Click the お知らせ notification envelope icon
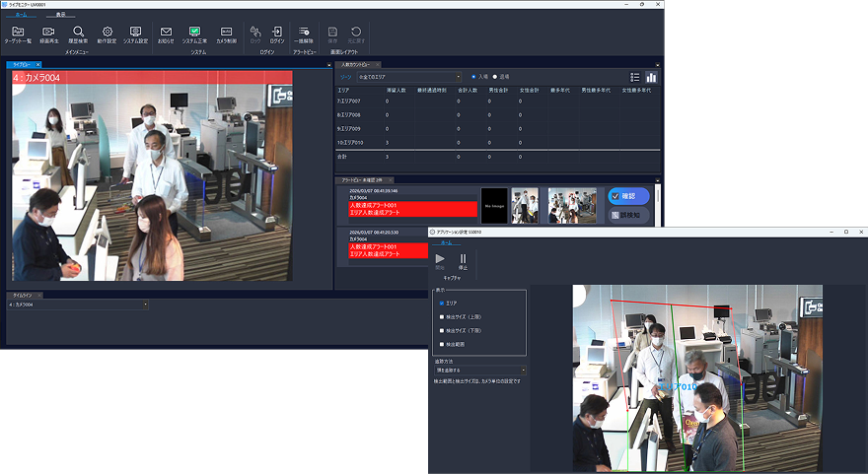868x474 pixels. tap(166, 34)
